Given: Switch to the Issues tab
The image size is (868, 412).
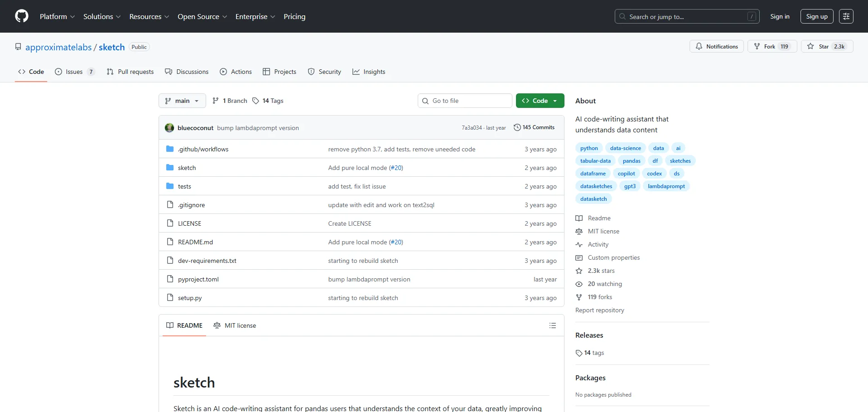Looking at the screenshot, I should coord(74,72).
